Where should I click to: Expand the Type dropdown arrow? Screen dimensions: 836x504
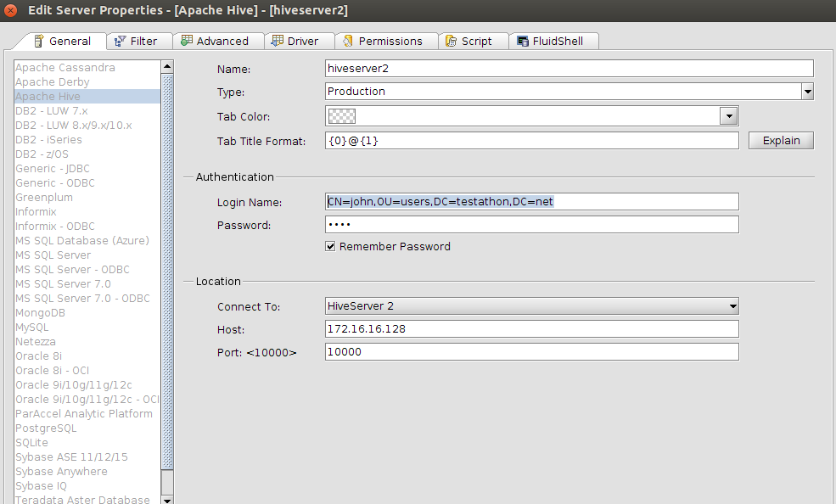point(807,91)
